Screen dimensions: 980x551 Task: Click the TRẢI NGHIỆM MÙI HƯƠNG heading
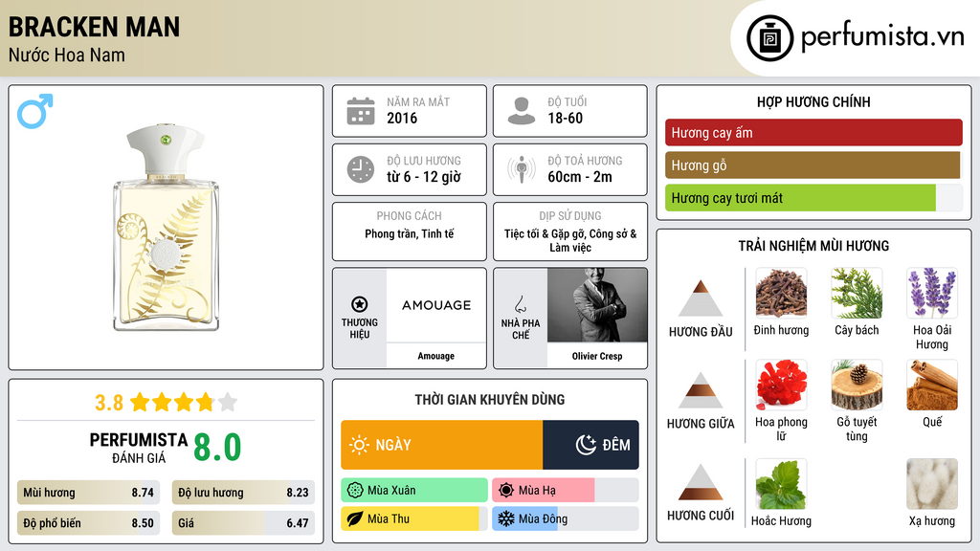(813, 246)
